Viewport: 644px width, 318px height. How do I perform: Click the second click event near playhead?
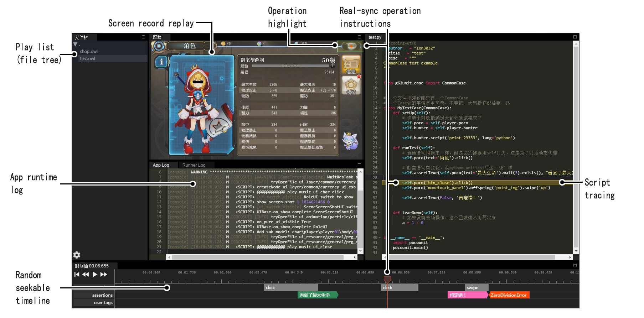400,287
